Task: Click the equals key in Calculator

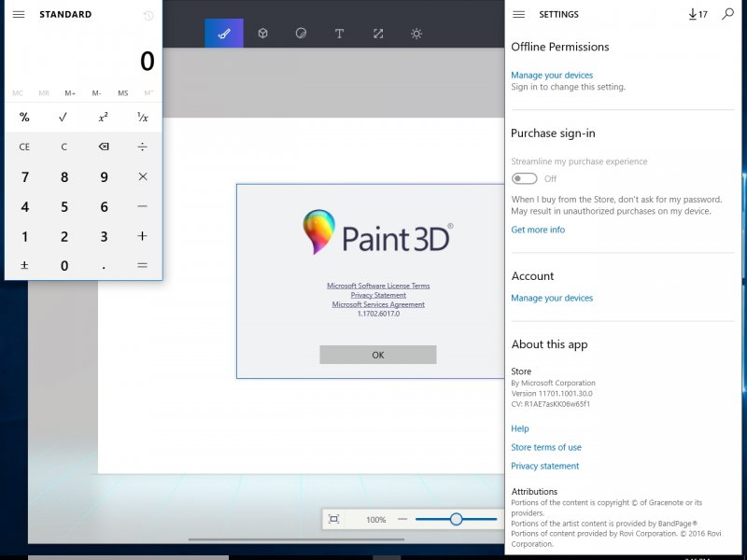Action: pos(143,266)
